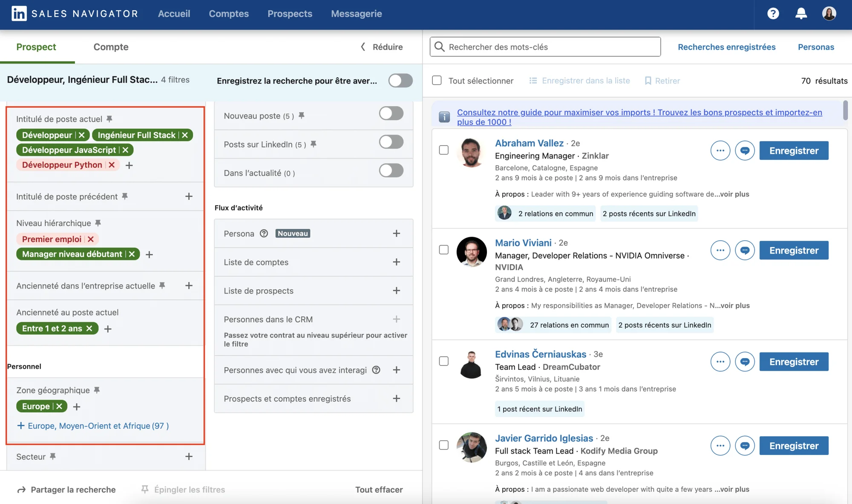Select Abraham Vallez's checkbox
Screen dimensions: 852x504
coord(444,150)
